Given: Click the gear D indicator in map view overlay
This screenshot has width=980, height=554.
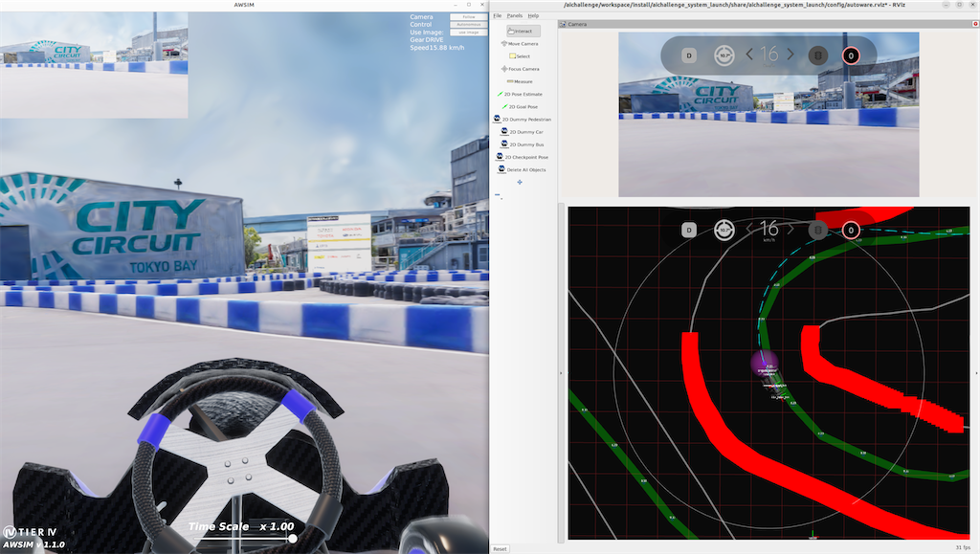Looking at the screenshot, I should [689, 230].
